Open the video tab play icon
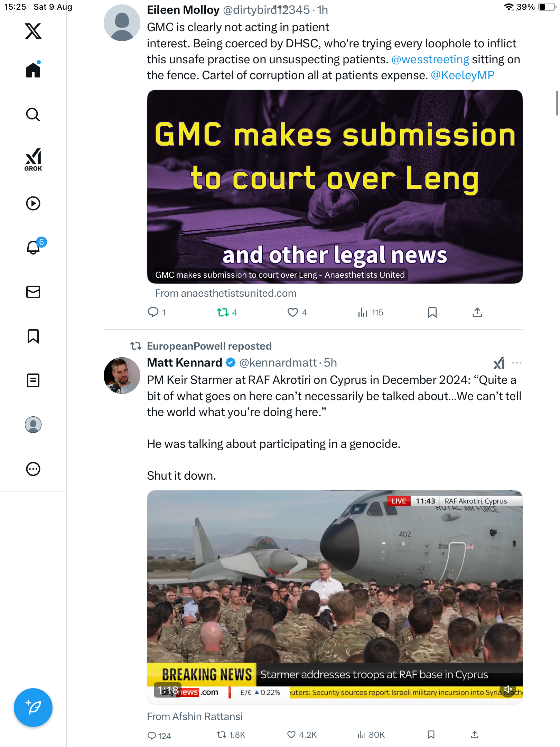 coord(33,203)
